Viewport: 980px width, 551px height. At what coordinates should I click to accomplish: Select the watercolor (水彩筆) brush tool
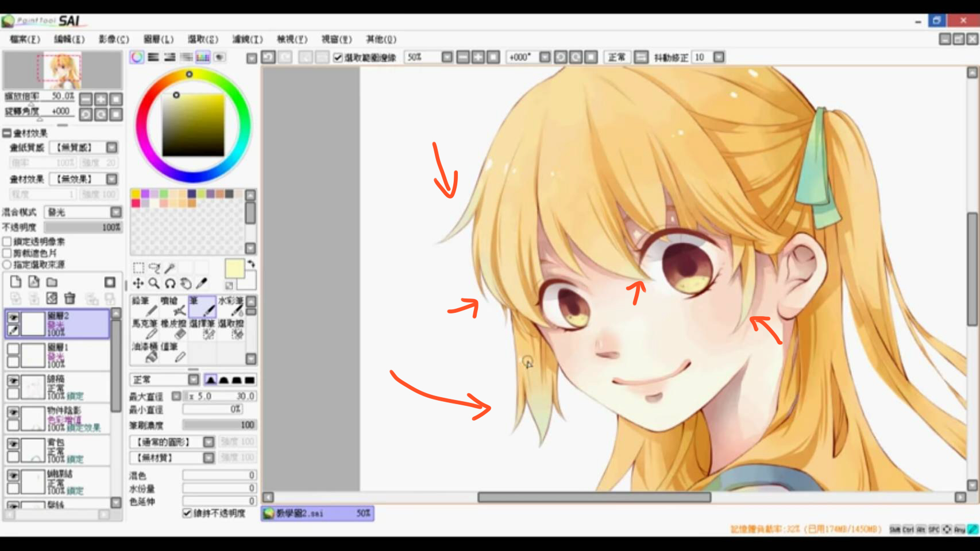click(x=231, y=306)
